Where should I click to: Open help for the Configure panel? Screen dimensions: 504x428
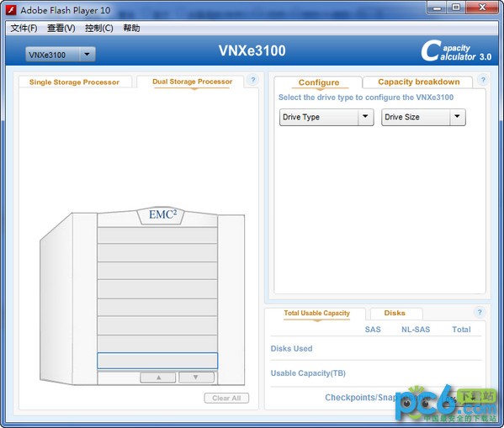click(x=483, y=80)
